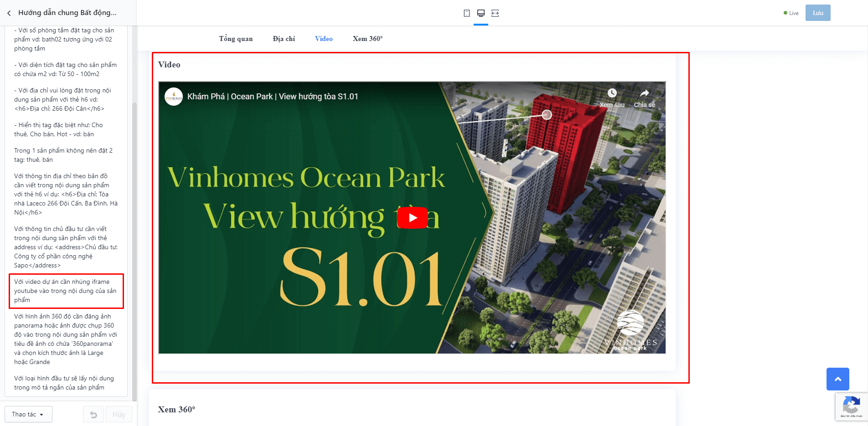Switch to full-width preview icon
This screenshot has height=426, width=868.
(x=495, y=13)
